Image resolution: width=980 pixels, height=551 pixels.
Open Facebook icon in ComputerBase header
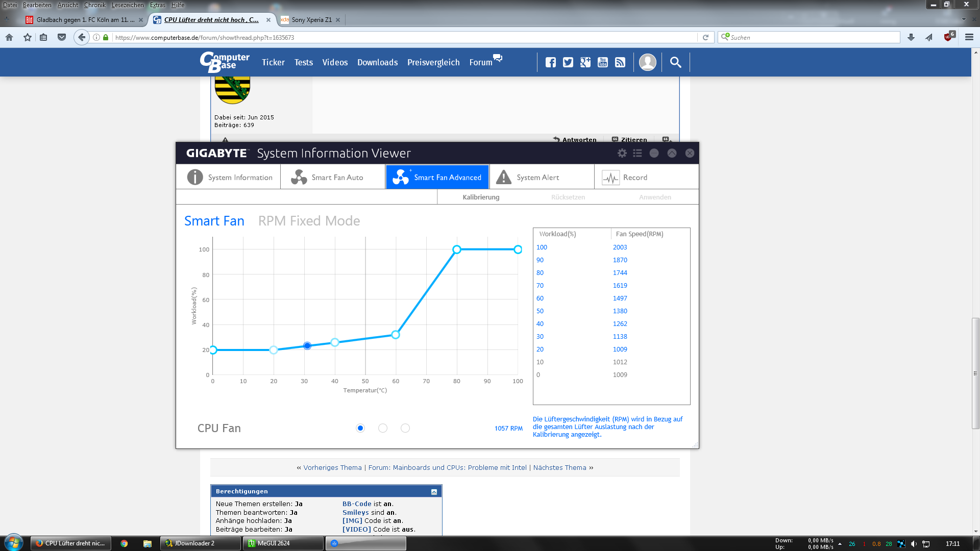[550, 62]
